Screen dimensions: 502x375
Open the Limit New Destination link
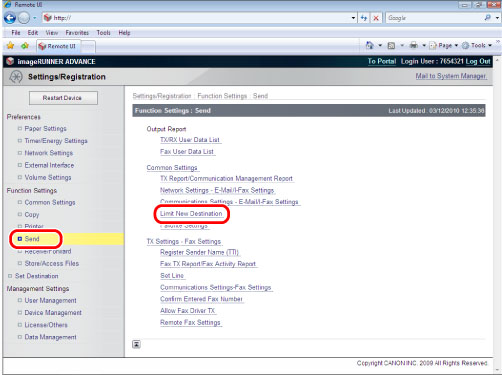point(191,214)
